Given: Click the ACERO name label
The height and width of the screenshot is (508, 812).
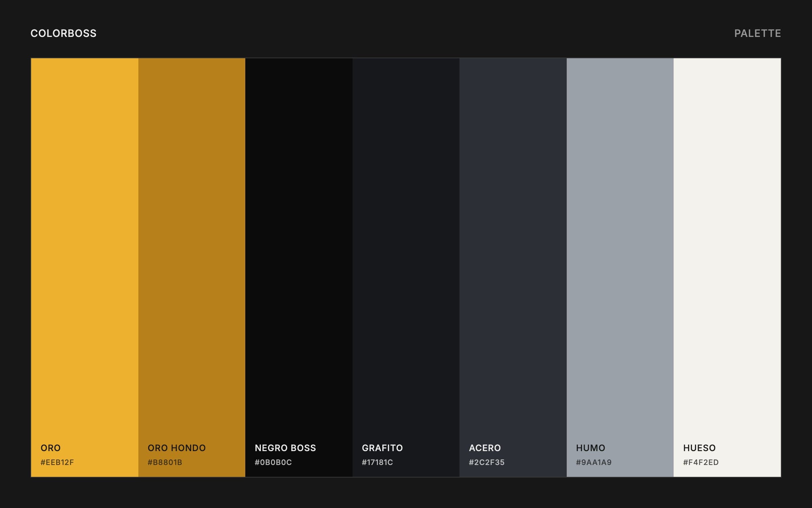Looking at the screenshot, I should coord(485,448).
